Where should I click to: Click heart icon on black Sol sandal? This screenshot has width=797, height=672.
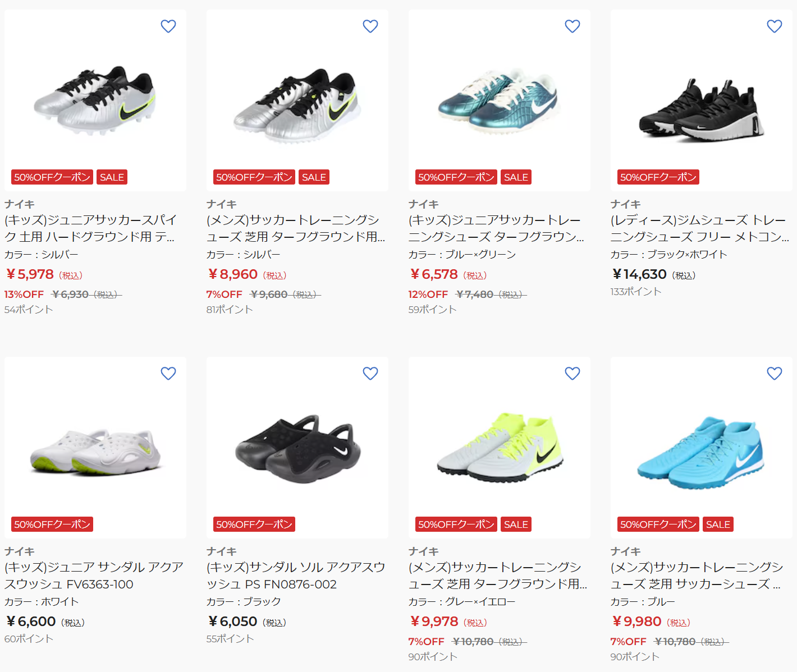tap(370, 374)
